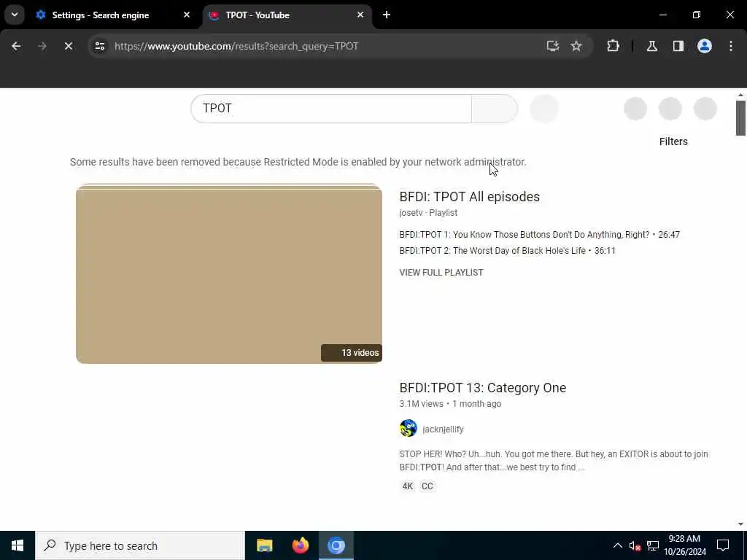Go back to previous page
Screen dimensions: 747x560
16,46
